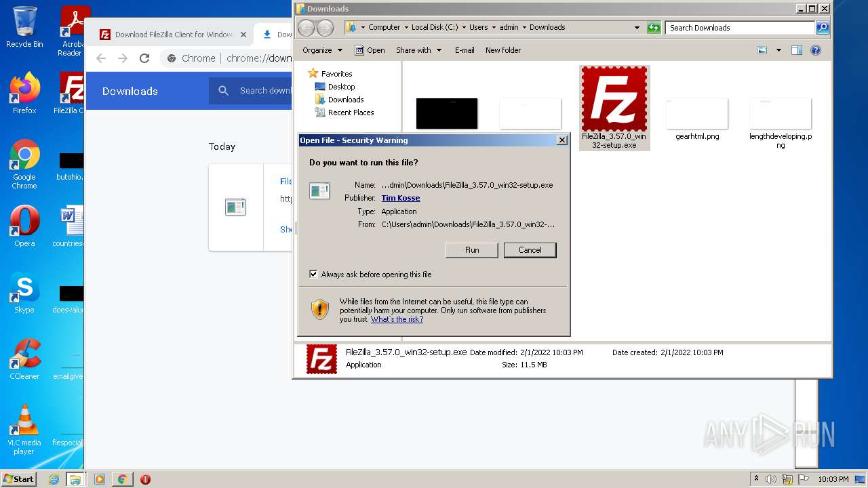This screenshot has width=868, height=488.
Task: Open VLC media player shortcut
Action: [x=24, y=430]
